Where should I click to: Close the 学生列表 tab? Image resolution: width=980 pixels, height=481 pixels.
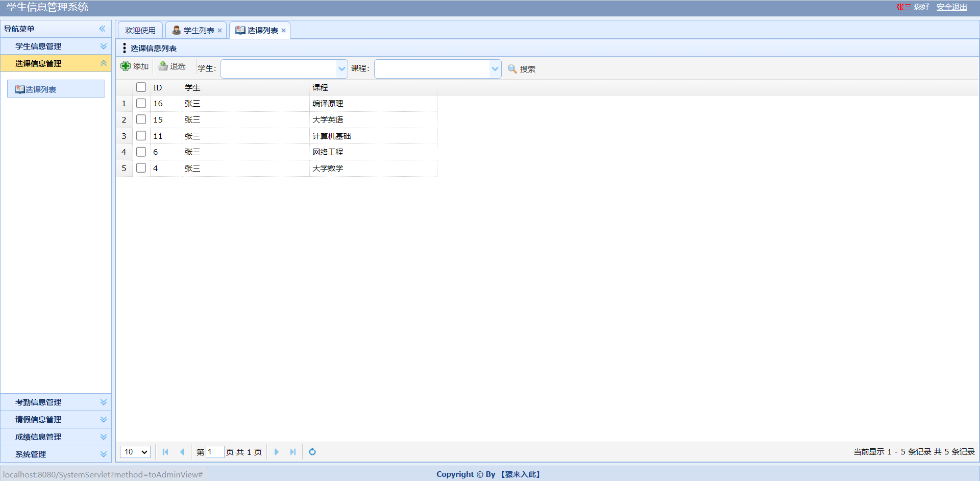pyautogui.click(x=220, y=31)
